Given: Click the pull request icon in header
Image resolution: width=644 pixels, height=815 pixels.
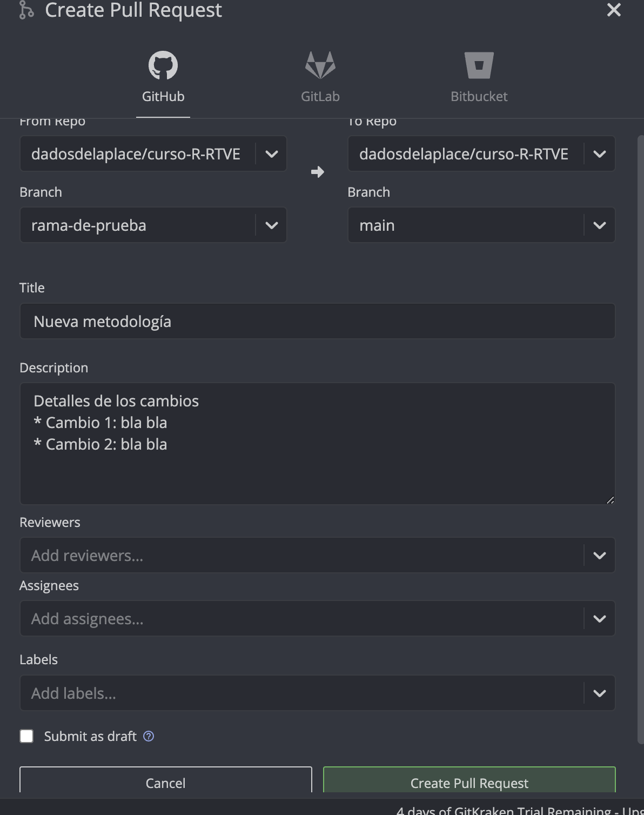Looking at the screenshot, I should click(x=26, y=10).
